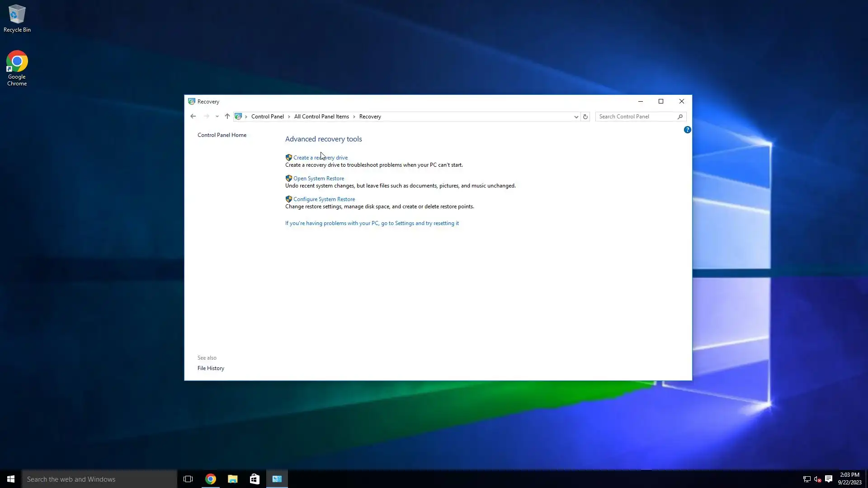Expand the recent locations dropdown arrow
868x488 pixels.
pyautogui.click(x=217, y=117)
